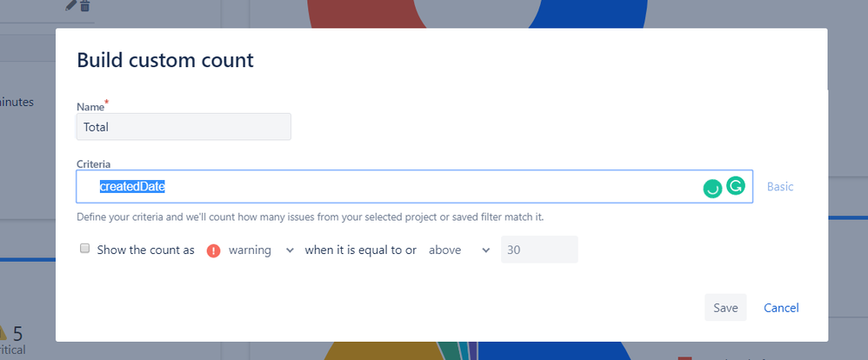The image size is (868, 360).
Task: Open the "warning" severity dropdown
Action: point(260,250)
